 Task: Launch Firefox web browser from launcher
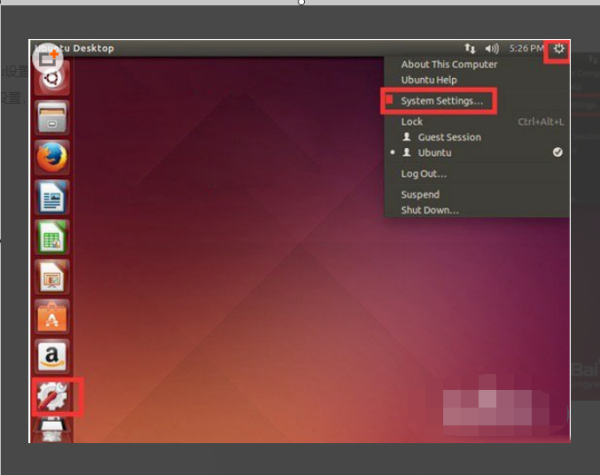52,157
